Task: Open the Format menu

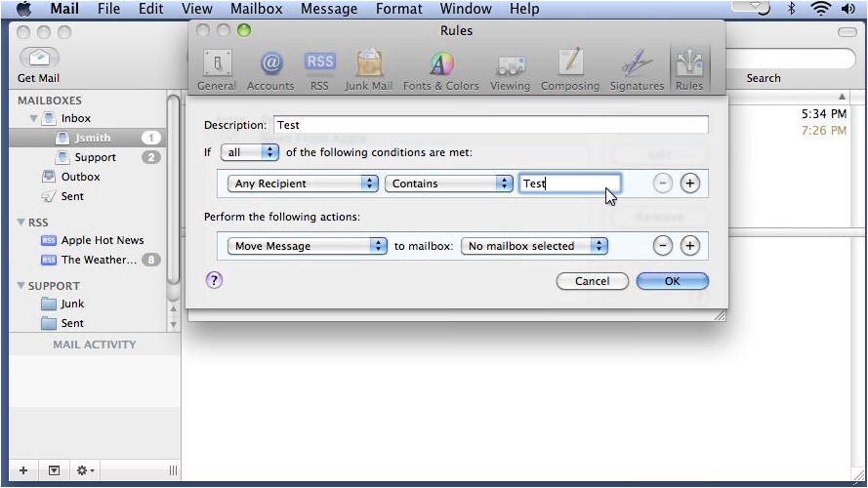Action: pos(399,9)
